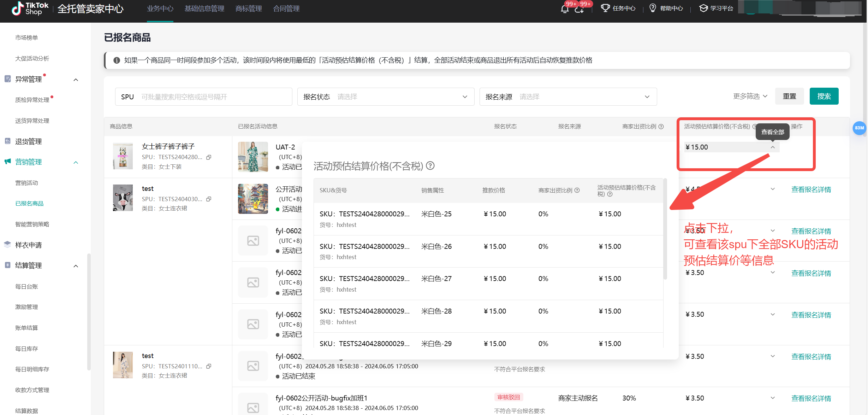The image size is (868, 415).
Task: Click the TikTok Shop logo
Action: (30, 8)
